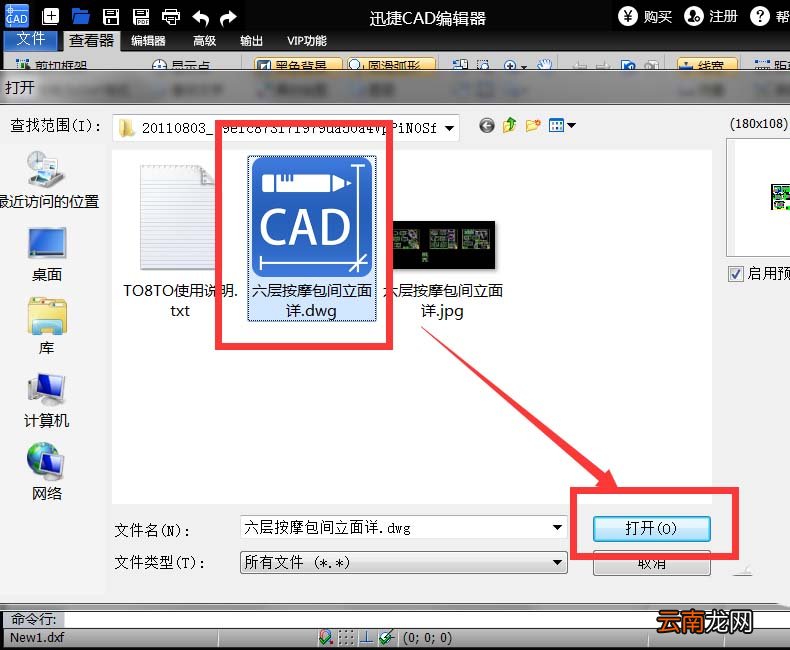Click the Save floppy disk icon
The image size is (790, 650).
[x=111, y=17]
